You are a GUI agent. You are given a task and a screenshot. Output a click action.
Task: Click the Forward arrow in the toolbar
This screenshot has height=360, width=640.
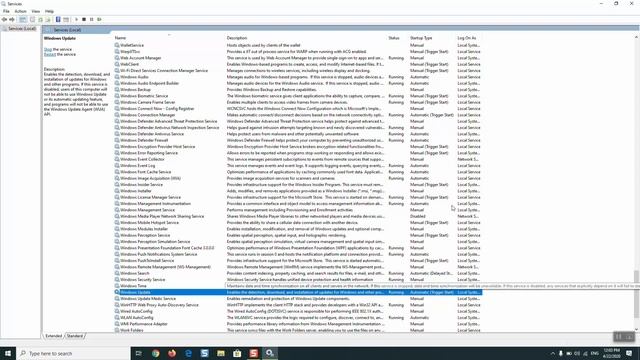[12, 20]
